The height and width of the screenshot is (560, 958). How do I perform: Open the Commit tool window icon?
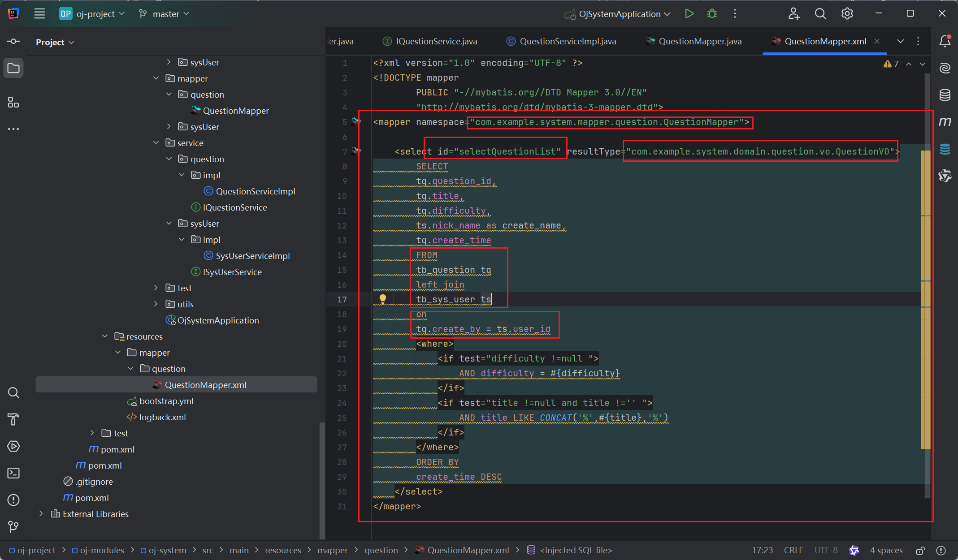coord(13,41)
